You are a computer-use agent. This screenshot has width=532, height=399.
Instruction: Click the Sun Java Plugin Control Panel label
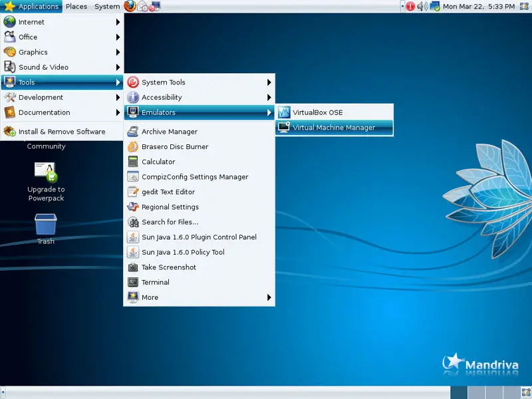199,237
